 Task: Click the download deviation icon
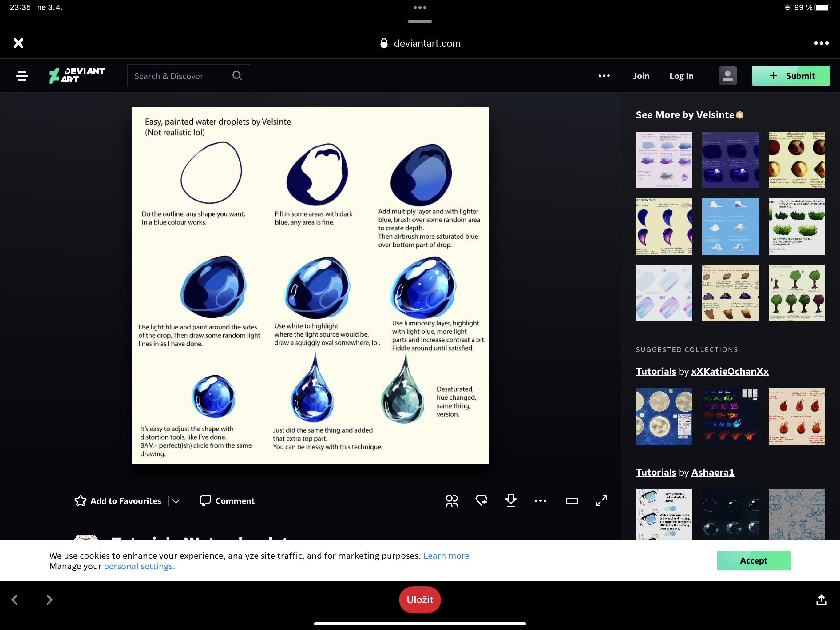[511, 501]
